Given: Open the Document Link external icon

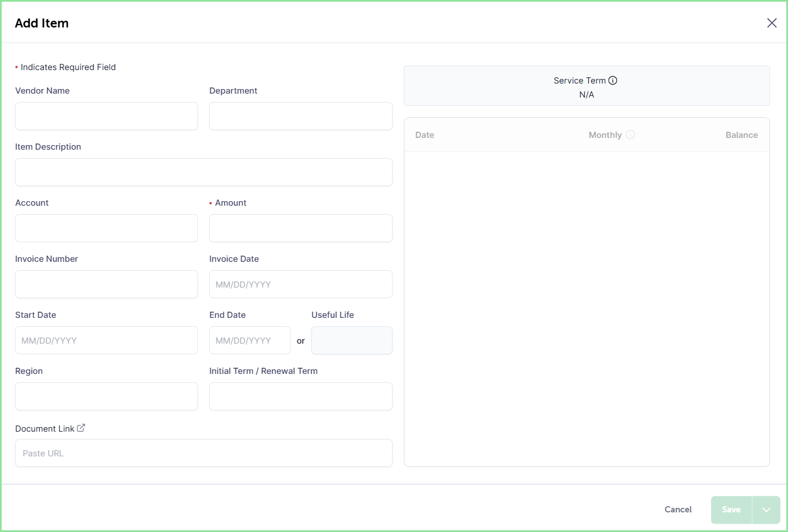Looking at the screenshot, I should pyautogui.click(x=81, y=428).
